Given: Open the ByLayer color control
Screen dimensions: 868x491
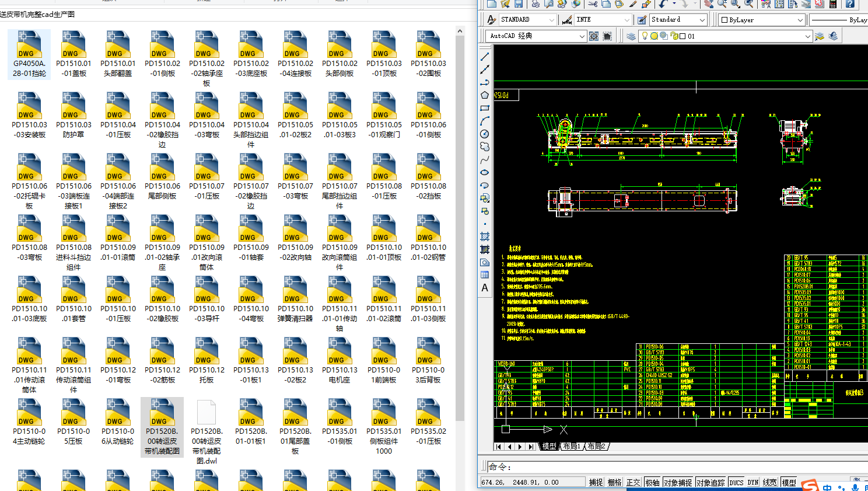Looking at the screenshot, I should pyautogui.click(x=800, y=20).
